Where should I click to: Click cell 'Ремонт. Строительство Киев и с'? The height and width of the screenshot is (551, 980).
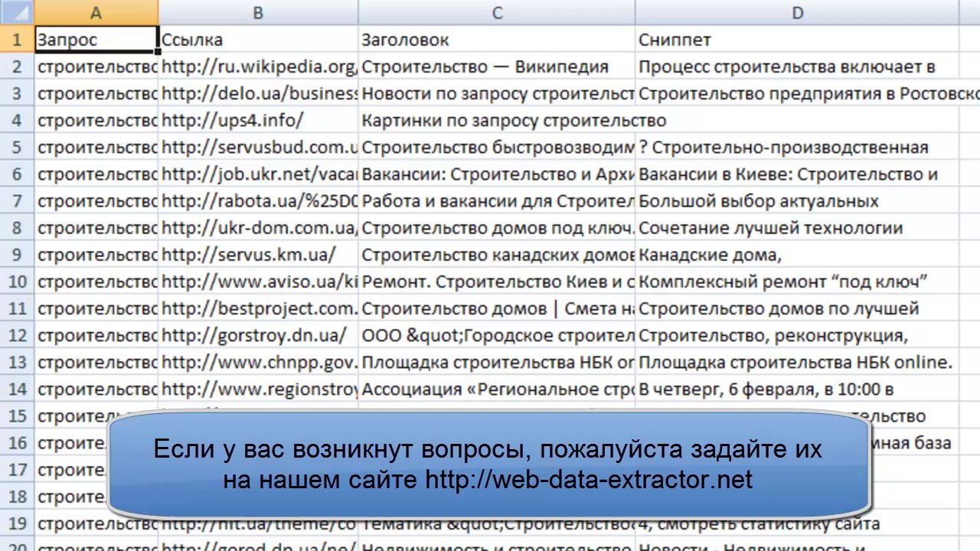pyautogui.click(x=497, y=282)
